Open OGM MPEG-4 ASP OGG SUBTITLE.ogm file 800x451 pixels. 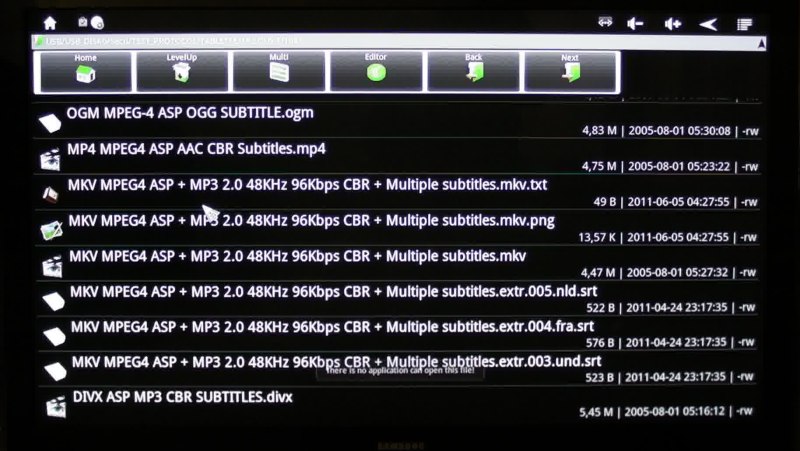(398, 121)
